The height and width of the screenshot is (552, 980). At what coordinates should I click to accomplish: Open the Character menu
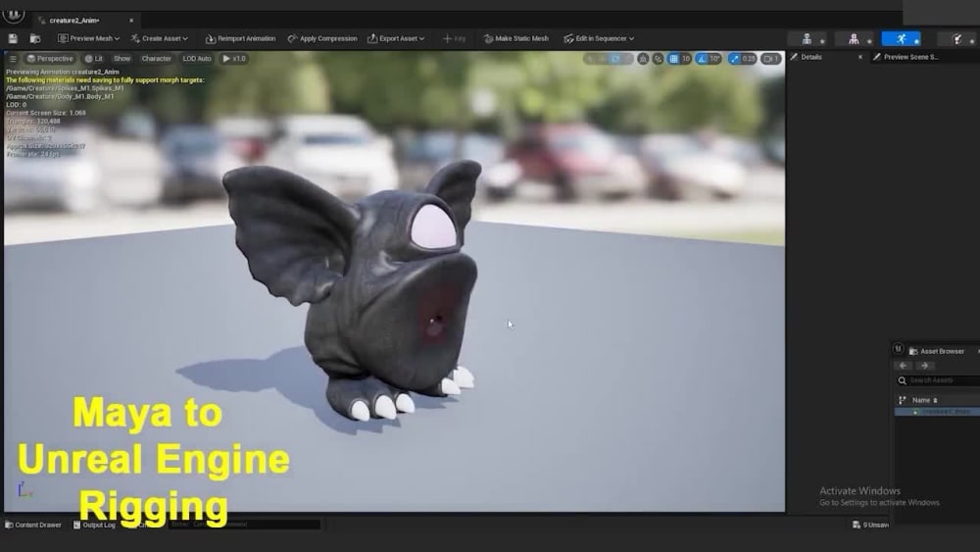pyautogui.click(x=156, y=59)
